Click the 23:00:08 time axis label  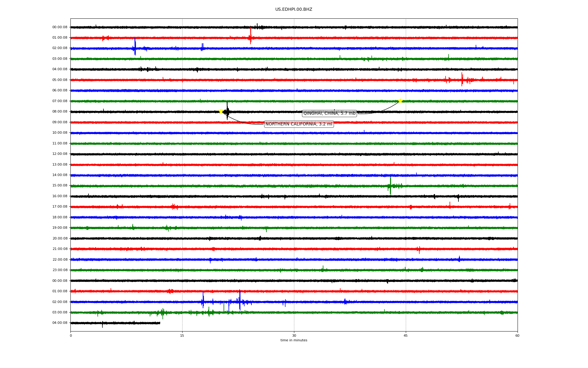pyautogui.click(x=60, y=270)
